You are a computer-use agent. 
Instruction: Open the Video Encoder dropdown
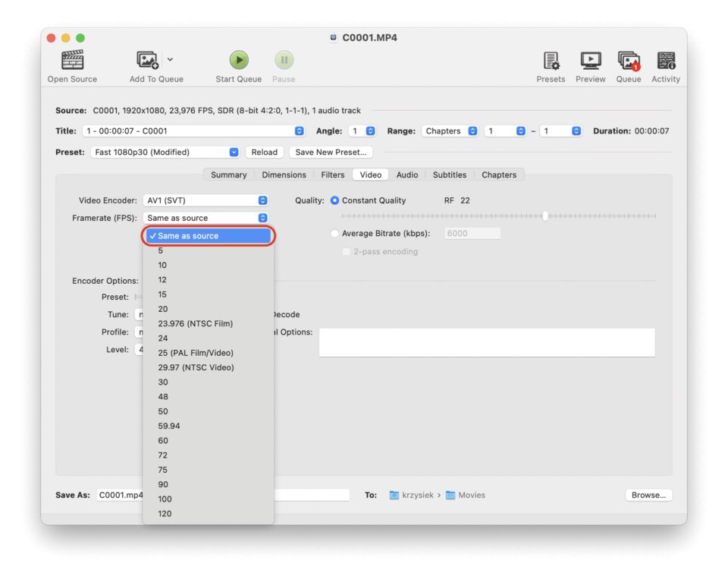(x=206, y=201)
